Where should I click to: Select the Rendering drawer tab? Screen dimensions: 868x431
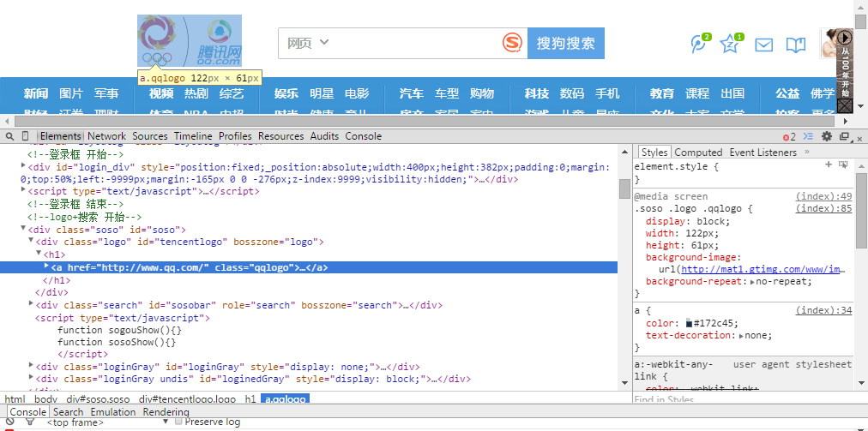click(166, 412)
